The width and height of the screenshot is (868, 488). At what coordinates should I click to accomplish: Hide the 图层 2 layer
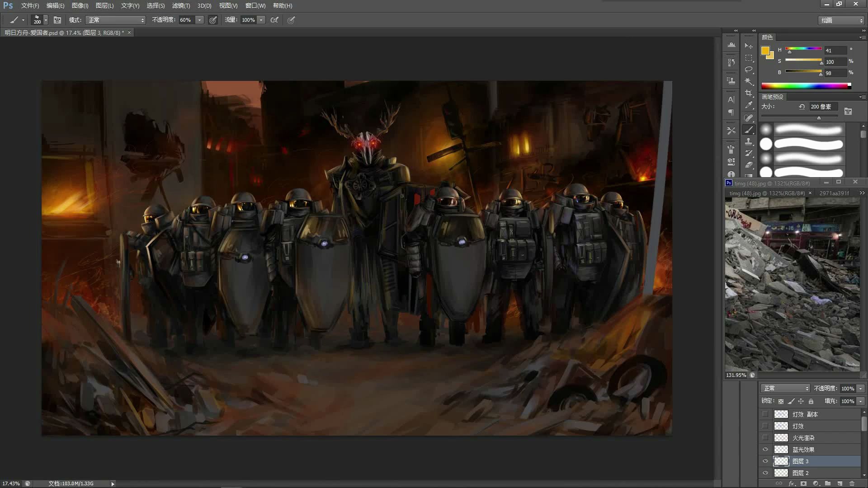coord(765,473)
